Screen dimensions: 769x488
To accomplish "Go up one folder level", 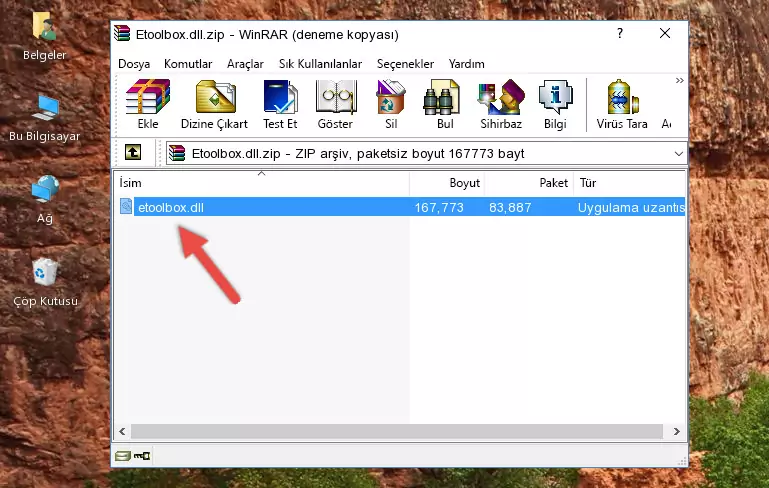I will 133,153.
